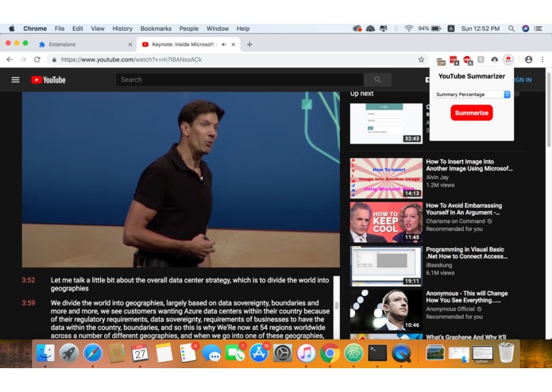Launch Safari from the dock

(93, 352)
